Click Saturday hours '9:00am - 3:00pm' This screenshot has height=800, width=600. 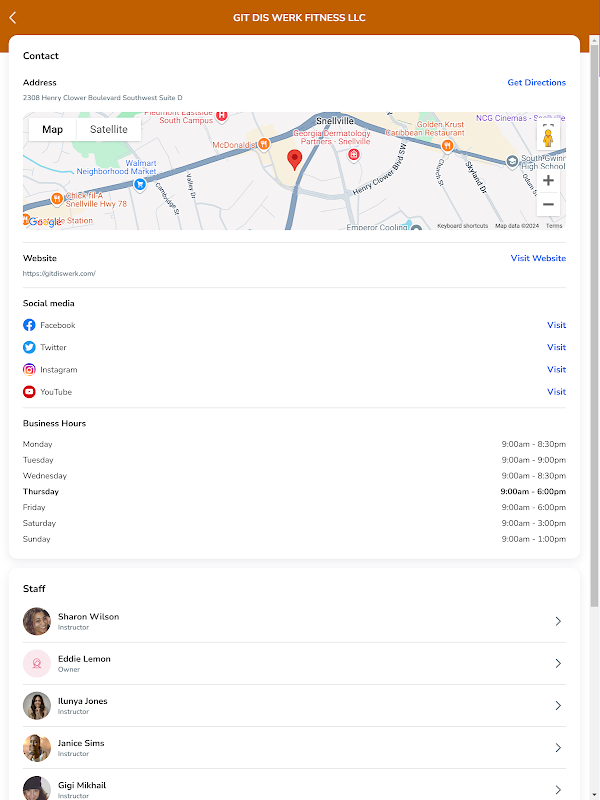(534, 523)
